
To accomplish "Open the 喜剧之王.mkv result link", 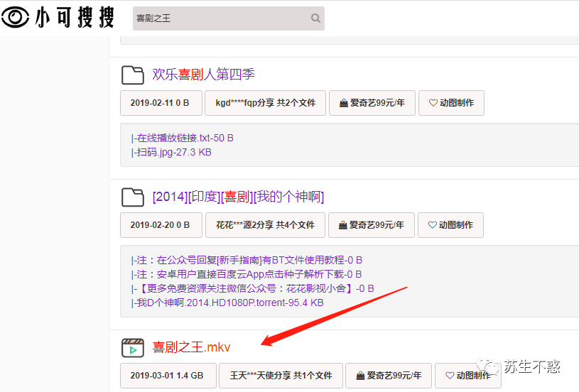I will (191, 347).
